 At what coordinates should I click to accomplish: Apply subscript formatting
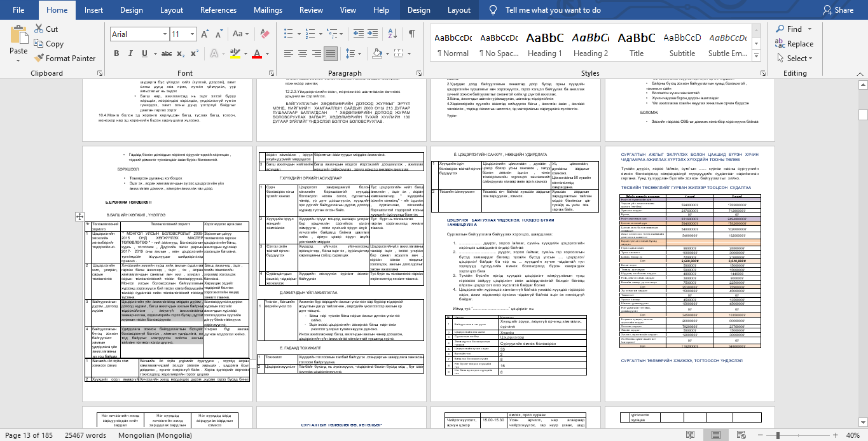179,54
